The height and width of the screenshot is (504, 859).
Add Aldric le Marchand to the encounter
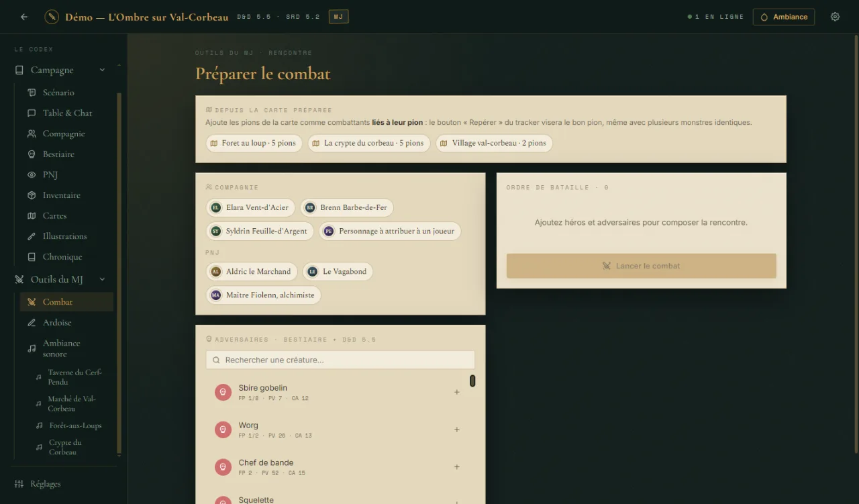click(x=252, y=271)
